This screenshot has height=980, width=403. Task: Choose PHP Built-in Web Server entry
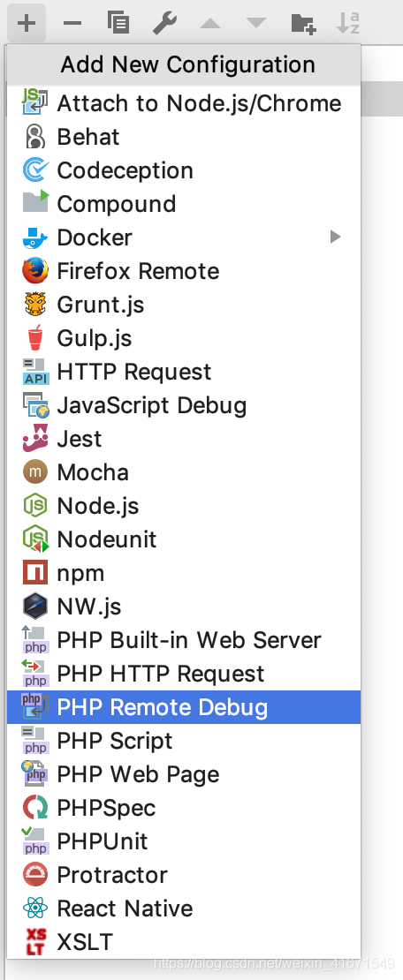[184, 640]
